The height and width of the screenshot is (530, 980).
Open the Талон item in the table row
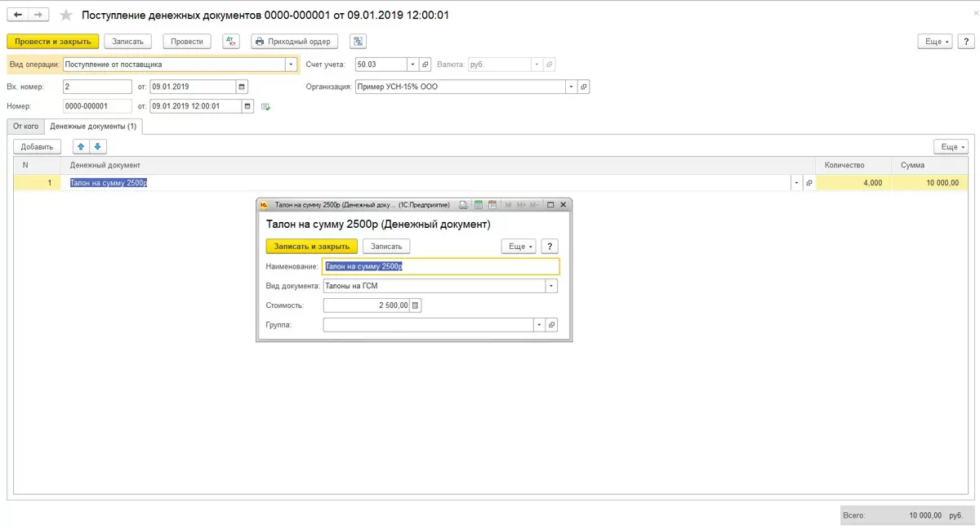(809, 184)
